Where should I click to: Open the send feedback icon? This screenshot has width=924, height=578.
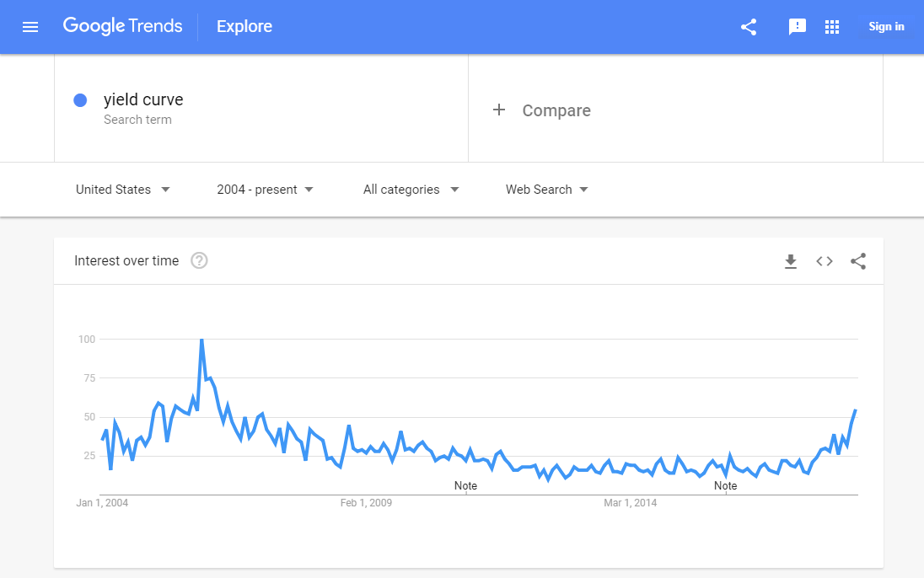pyautogui.click(x=797, y=27)
